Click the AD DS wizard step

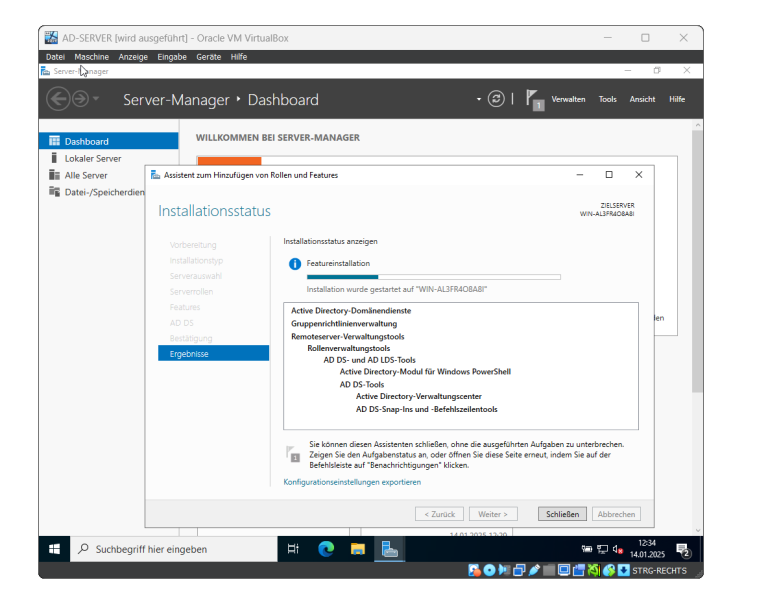(182, 323)
